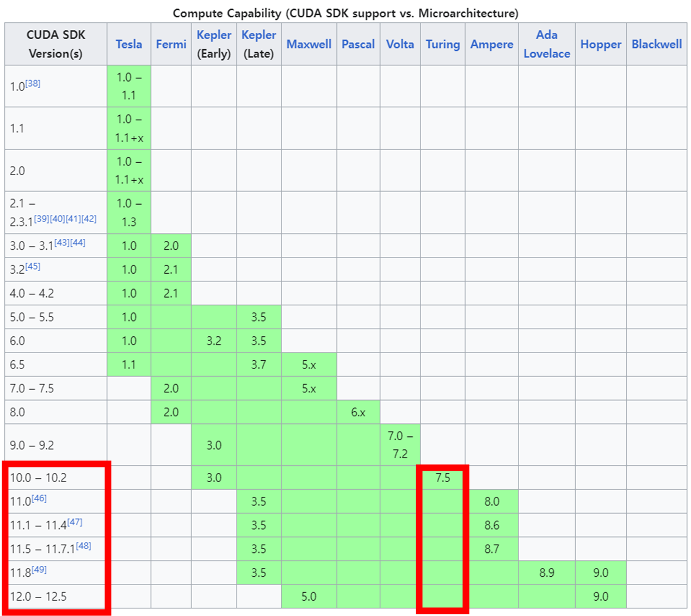691x616 pixels.
Task: Click the Kepler (Late) header link
Action: [x=258, y=35]
